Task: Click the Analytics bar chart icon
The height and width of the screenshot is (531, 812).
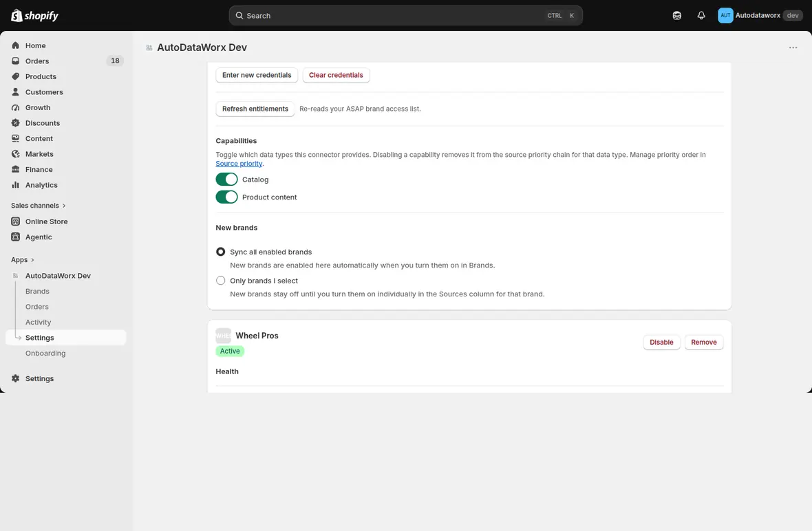Action: [16, 185]
